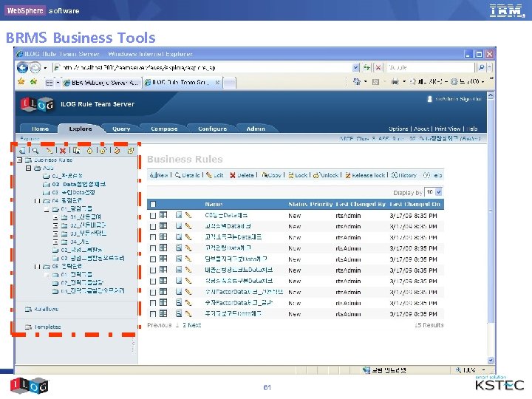The width and height of the screenshot is (532, 399).
Task: Click the browser address bar URL field
Action: 202,67
